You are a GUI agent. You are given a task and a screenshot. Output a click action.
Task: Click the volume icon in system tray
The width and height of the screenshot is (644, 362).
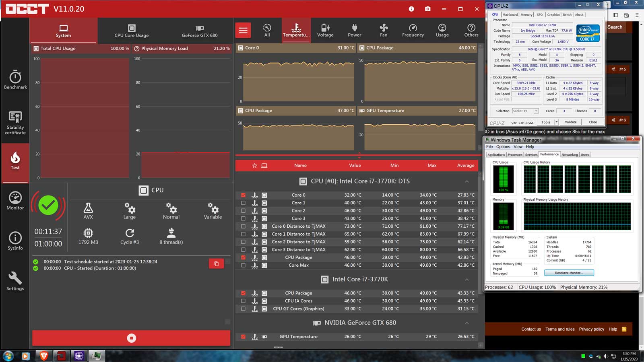pyautogui.click(x=606, y=356)
